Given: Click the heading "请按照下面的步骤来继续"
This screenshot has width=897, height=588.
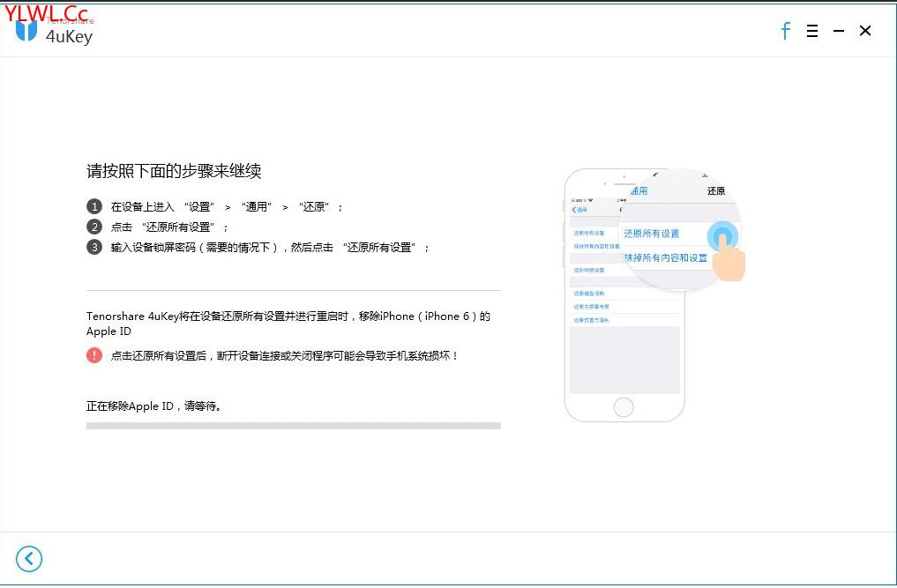Looking at the screenshot, I should point(174,171).
